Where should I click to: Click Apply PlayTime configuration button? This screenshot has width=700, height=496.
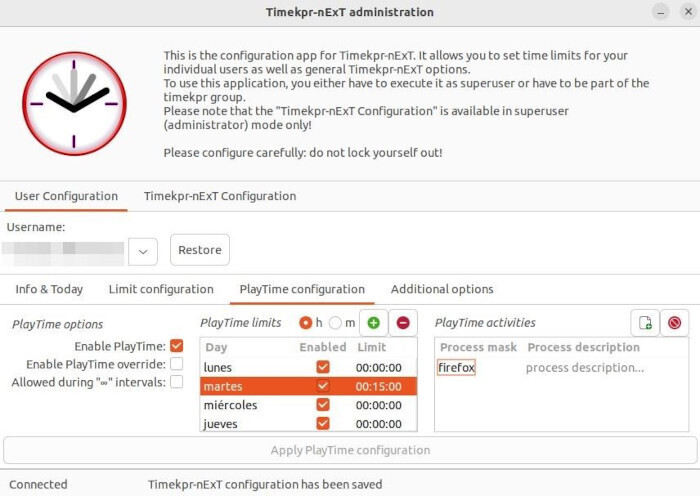pyautogui.click(x=350, y=450)
